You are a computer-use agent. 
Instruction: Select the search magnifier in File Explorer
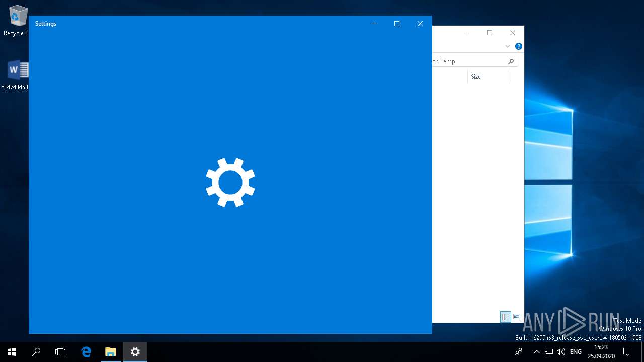511,61
